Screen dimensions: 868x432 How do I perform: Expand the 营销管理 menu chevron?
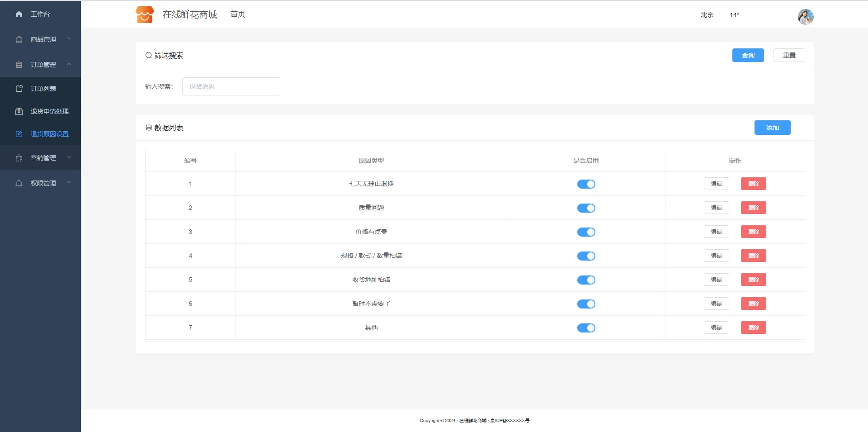pos(69,157)
